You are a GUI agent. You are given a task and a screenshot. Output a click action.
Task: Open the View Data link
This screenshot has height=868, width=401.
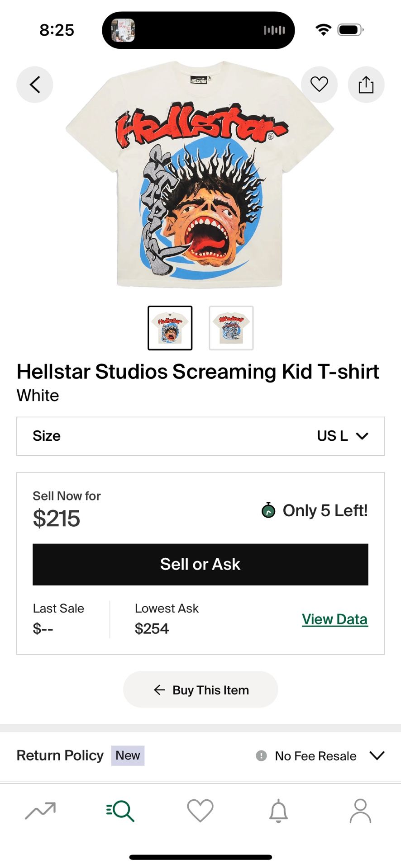[x=334, y=619]
